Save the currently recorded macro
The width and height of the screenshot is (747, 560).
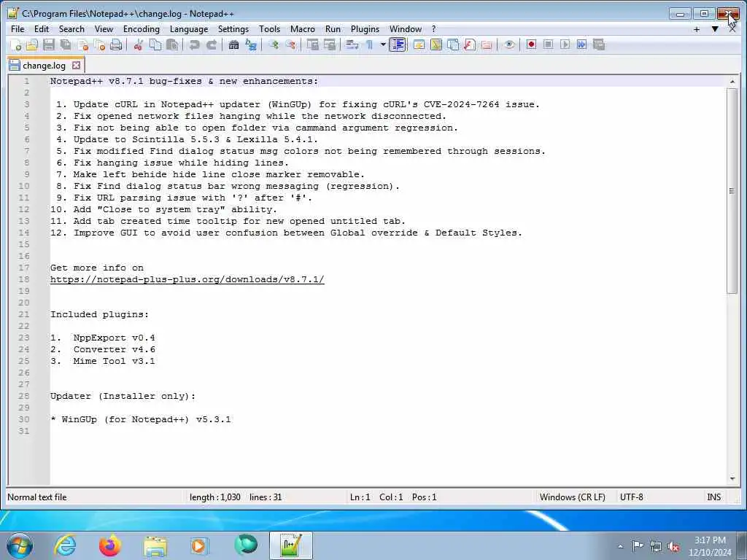tap(599, 44)
